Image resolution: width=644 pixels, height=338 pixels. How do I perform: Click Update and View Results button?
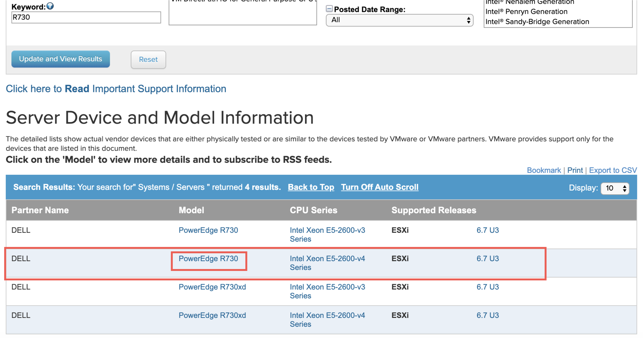(61, 59)
